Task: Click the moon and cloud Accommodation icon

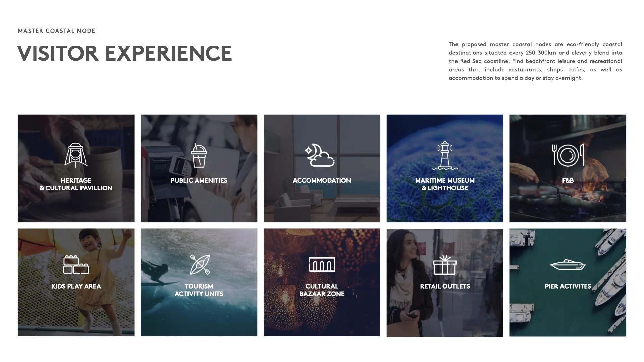Action: click(320, 155)
